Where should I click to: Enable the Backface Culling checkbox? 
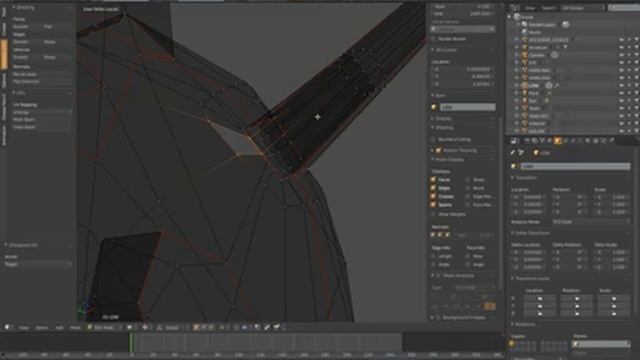[433, 140]
